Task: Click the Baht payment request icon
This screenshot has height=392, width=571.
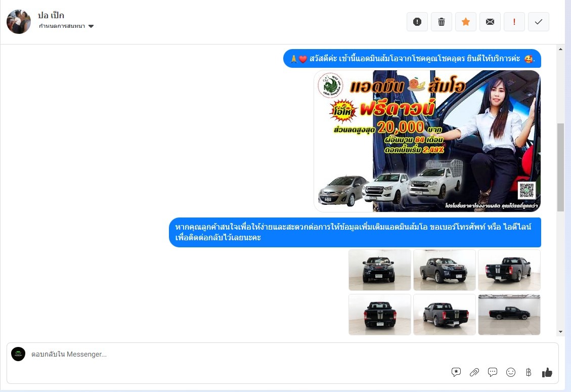Action: tap(529, 372)
